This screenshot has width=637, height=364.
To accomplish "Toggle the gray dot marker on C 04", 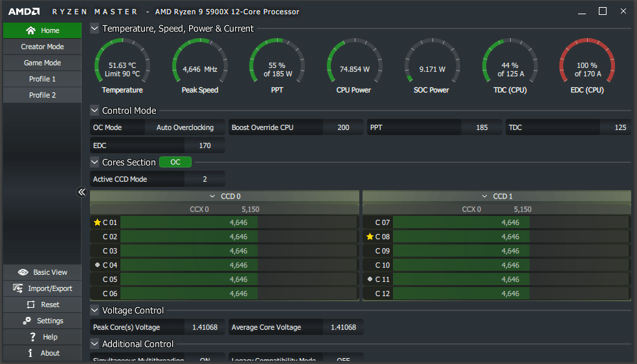I will tap(97, 264).
